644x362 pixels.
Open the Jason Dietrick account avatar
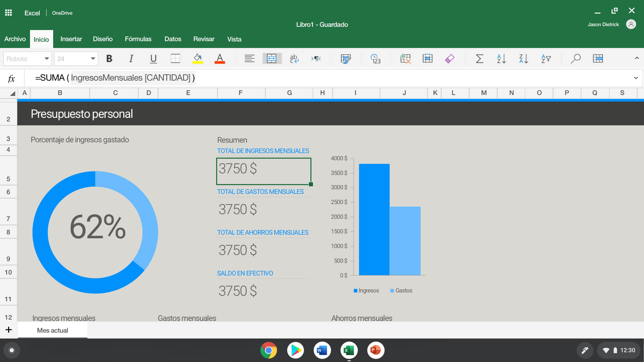click(x=631, y=24)
